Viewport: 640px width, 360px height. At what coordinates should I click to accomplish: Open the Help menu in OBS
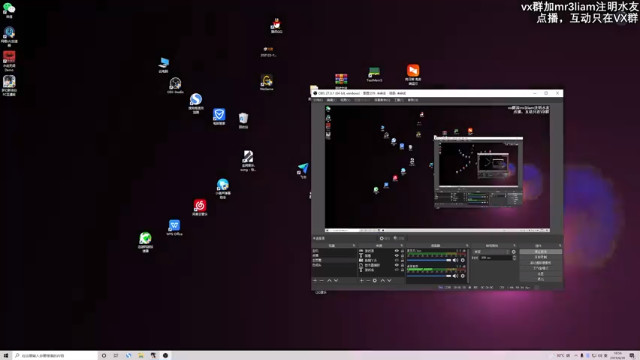(413, 100)
